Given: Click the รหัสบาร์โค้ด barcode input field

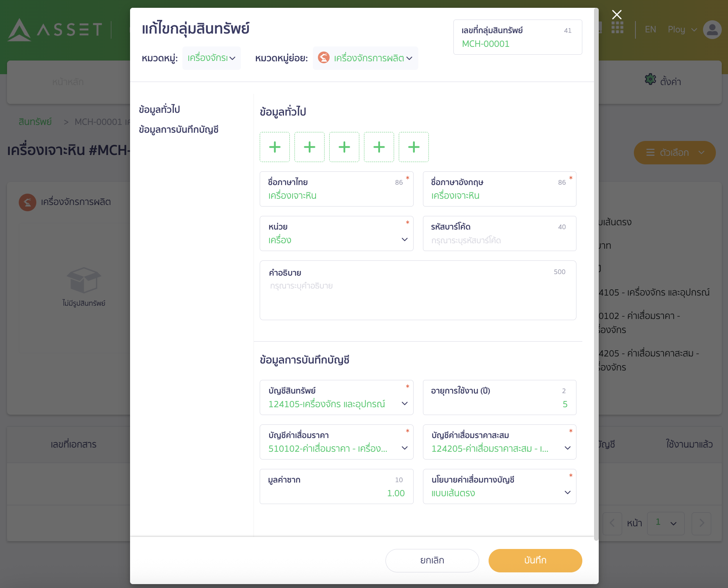Looking at the screenshot, I should click(499, 240).
